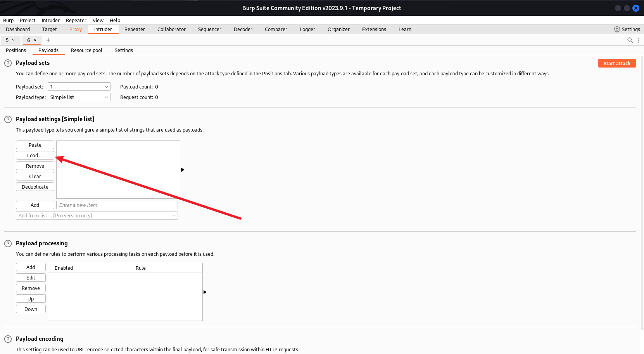Open Intruder Settings sub-tab

(x=124, y=50)
